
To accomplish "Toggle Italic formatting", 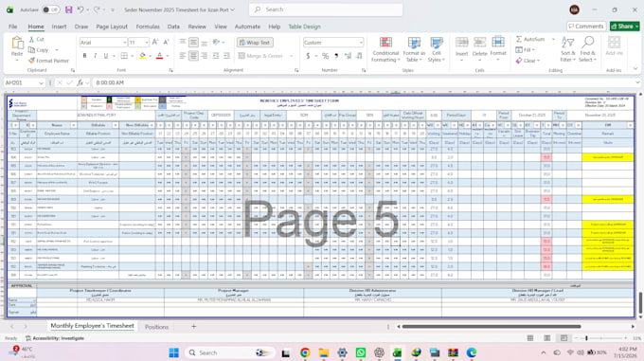I will point(96,56).
